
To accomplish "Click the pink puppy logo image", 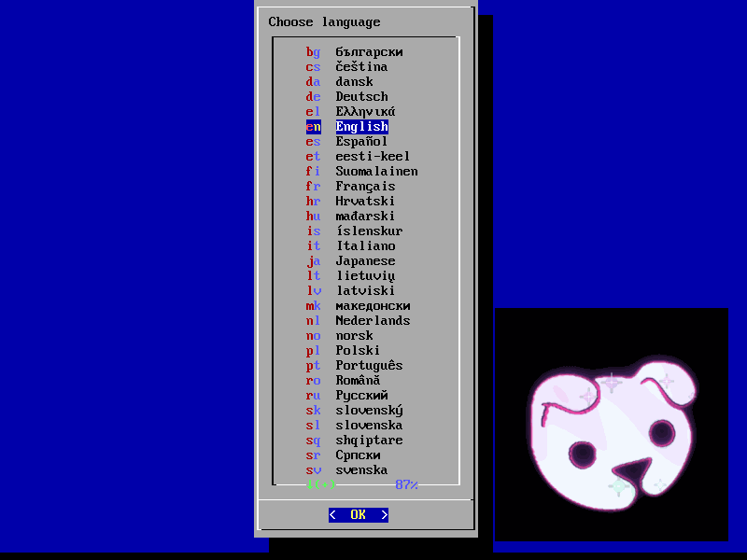I will pyautogui.click(x=612, y=425).
